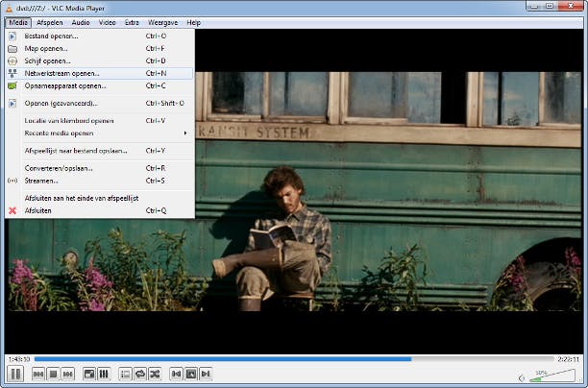
Task: Seek on the playback progress bar
Action: pyautogui.click(x=294, y=359)
